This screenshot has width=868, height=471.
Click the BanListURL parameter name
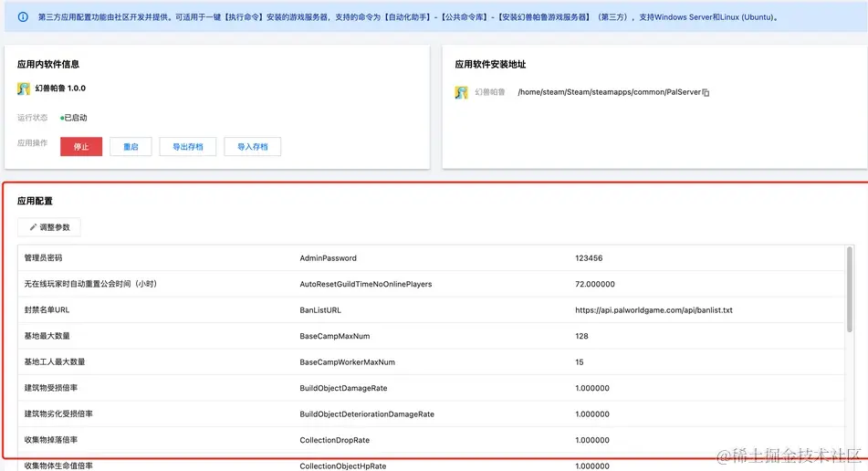pos(320,310)
